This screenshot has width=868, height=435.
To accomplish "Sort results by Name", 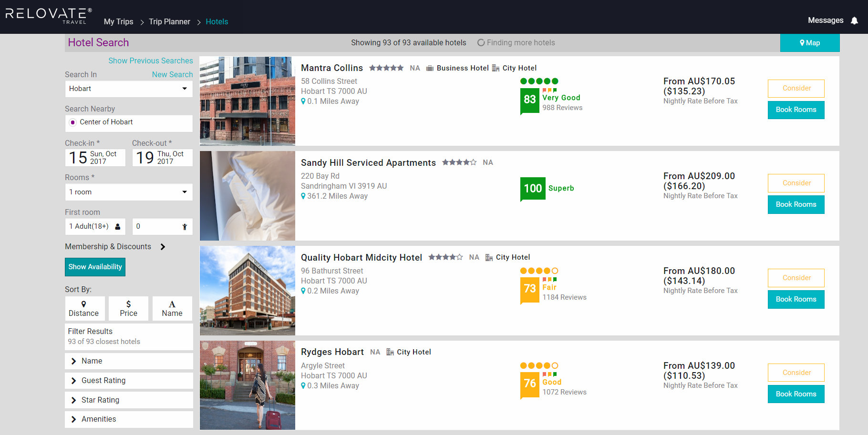I will [x=172, y=308].
